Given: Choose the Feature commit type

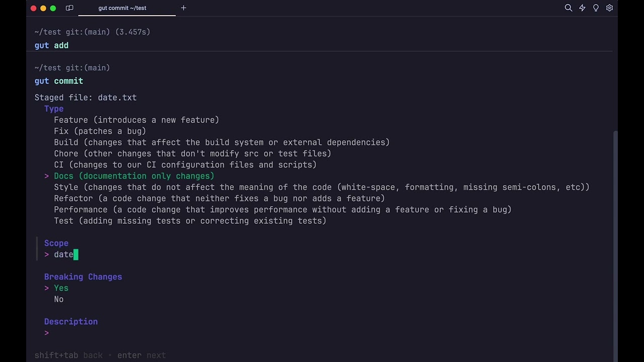Looking at the screenshot, I should [x=136, y=120].
